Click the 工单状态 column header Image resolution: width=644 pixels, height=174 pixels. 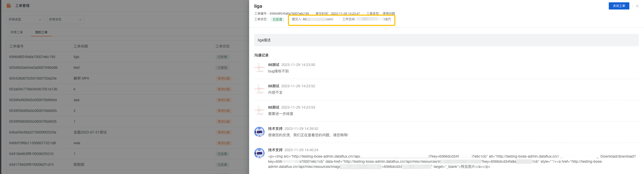click(x=223, y=46)
